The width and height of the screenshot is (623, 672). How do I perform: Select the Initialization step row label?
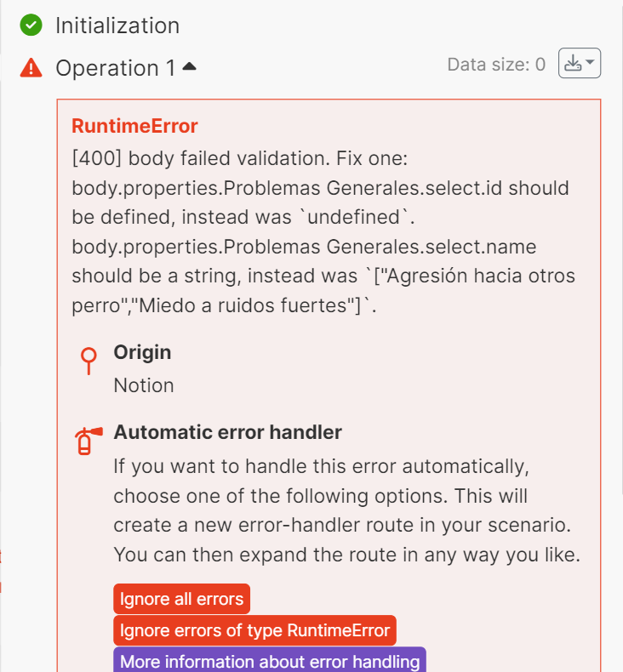tap(117, 26)
